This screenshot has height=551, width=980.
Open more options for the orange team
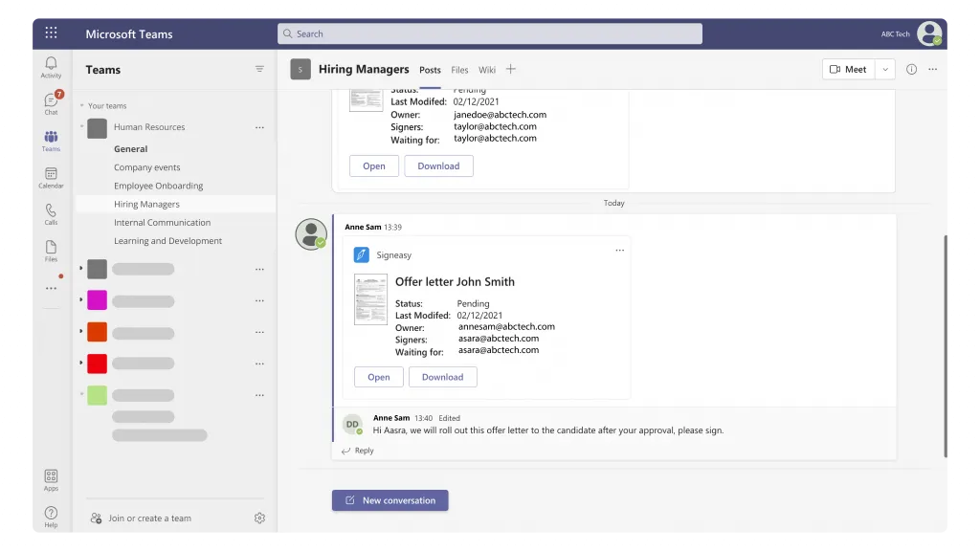[259, 332]
